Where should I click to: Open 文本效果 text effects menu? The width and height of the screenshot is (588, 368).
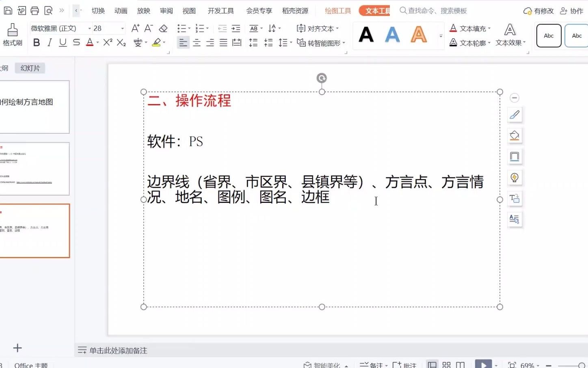[x=510, y=35]
